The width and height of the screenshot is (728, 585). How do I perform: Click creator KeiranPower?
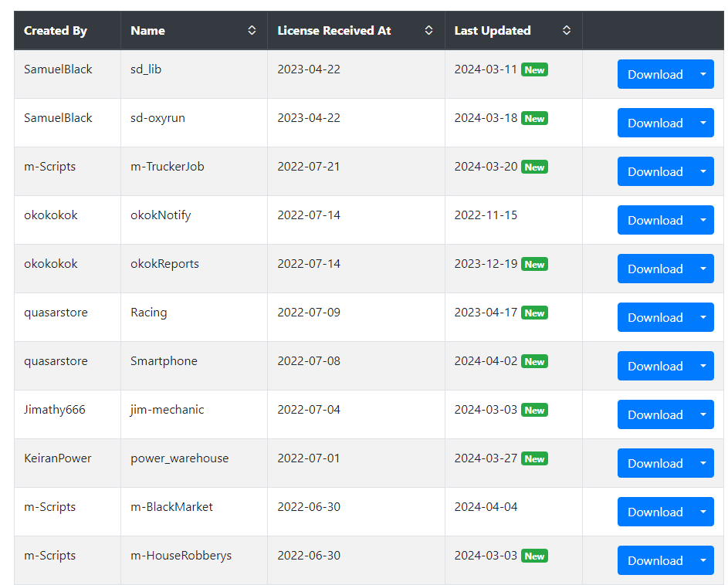click(58, 458)
